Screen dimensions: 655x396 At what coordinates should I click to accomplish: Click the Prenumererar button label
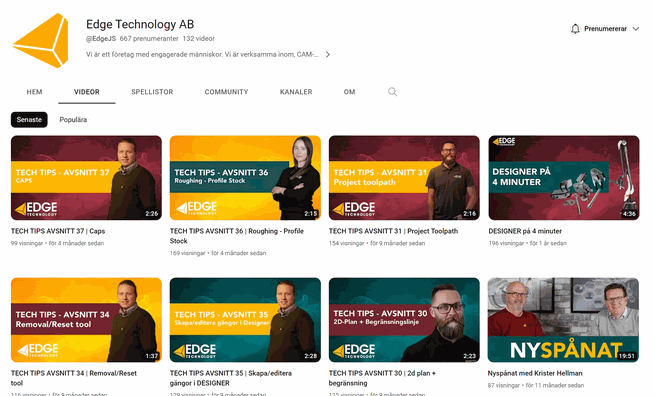click(x=605, y=28)
